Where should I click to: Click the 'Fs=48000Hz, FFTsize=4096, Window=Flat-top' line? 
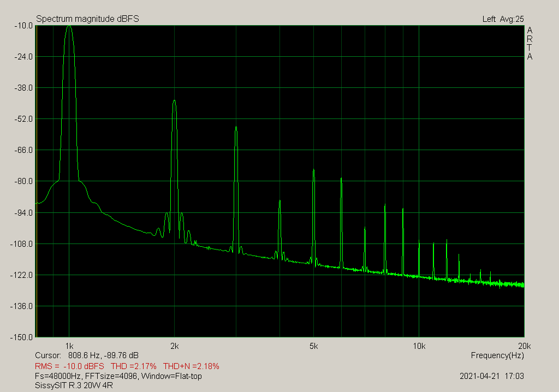pos(118,376)
